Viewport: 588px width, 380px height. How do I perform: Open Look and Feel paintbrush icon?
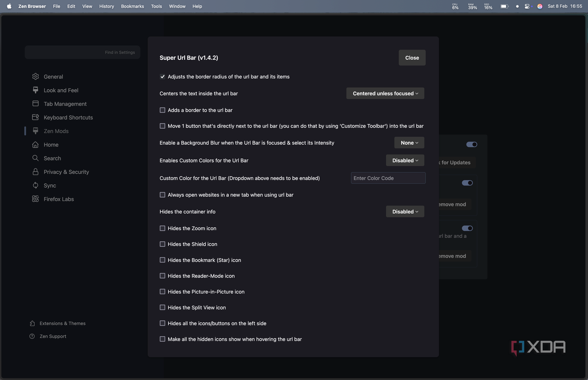(35, 90)
